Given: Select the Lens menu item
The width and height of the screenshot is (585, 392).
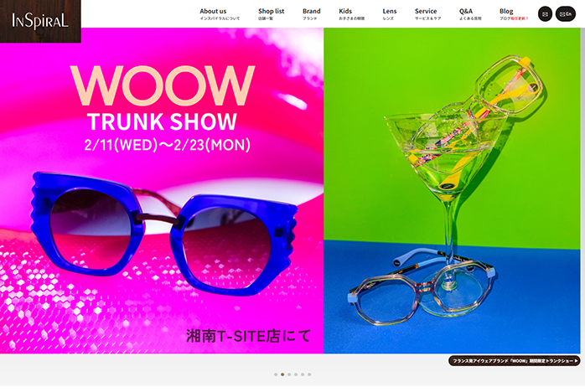Looking at the screenshot, I should (389, 13).
